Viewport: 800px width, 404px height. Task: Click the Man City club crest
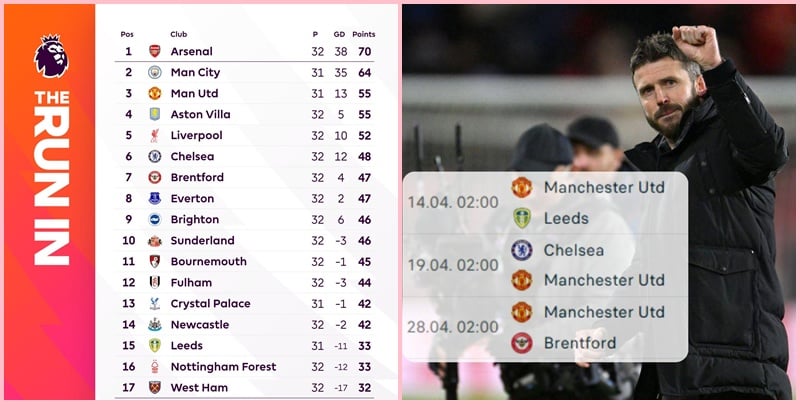point(155,72)
